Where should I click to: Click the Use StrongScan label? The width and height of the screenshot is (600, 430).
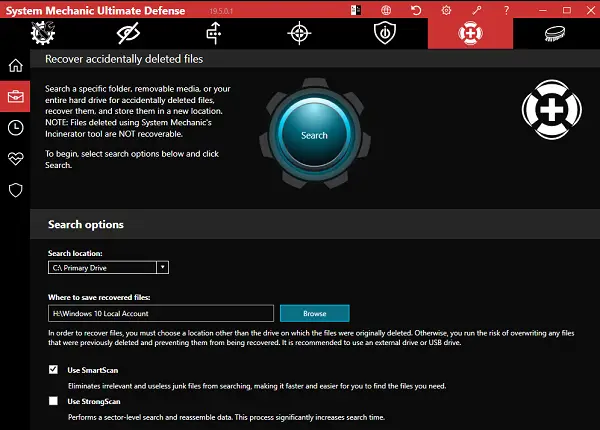(x=94, y=401)
